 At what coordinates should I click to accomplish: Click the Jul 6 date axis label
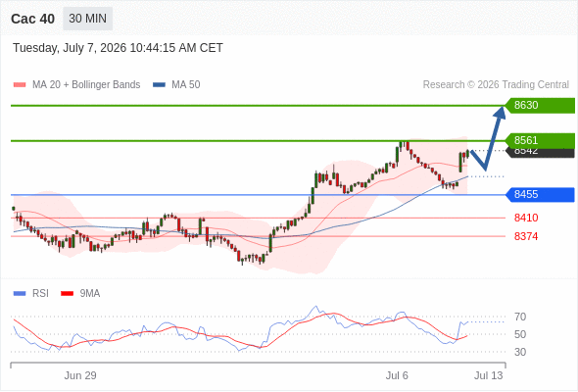(x=397, y=375)
